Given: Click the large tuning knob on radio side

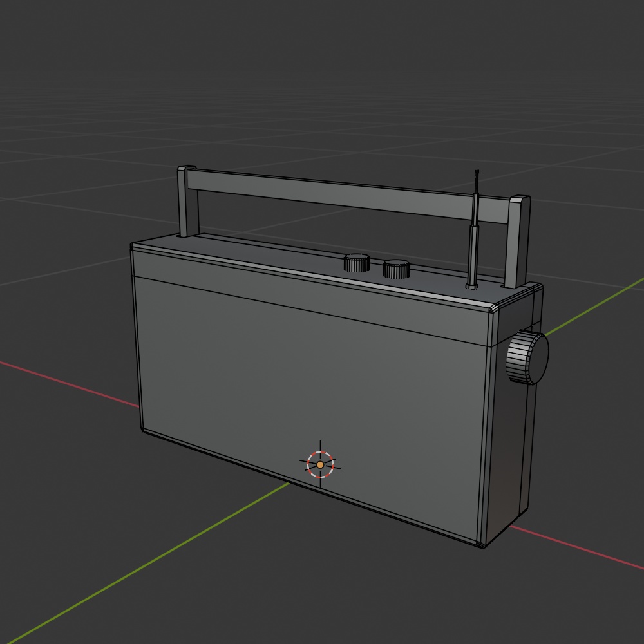Looking at the screenshot, I should click(x=527, y=357).
